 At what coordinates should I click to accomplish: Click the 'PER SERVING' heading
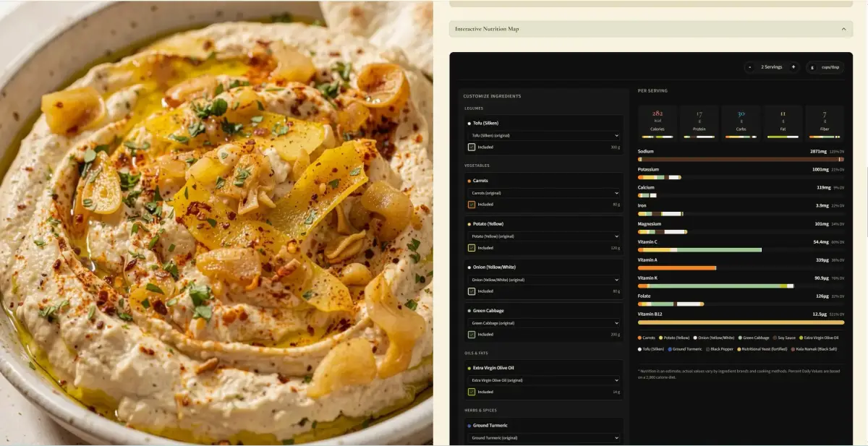[652, 91]
